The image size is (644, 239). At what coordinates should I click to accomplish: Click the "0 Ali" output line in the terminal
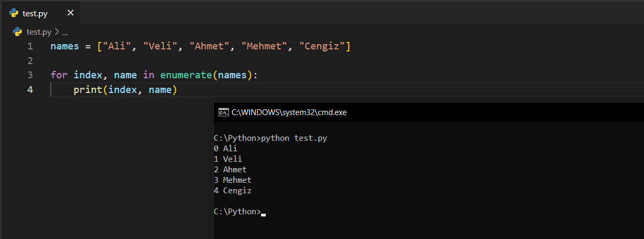click(x=225, y=149)
